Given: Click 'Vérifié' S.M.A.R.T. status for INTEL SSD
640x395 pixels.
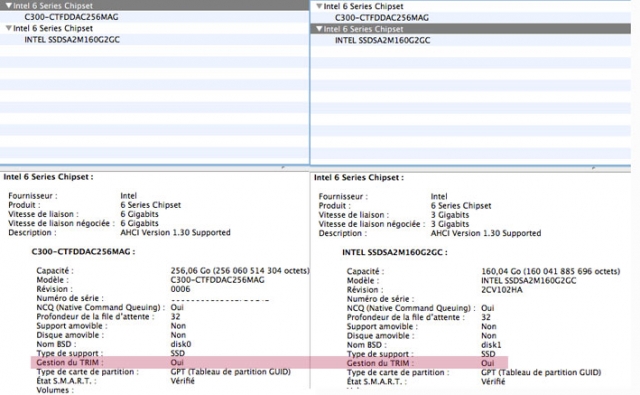Looking at the screenshot, I should [x=493, y=382].
